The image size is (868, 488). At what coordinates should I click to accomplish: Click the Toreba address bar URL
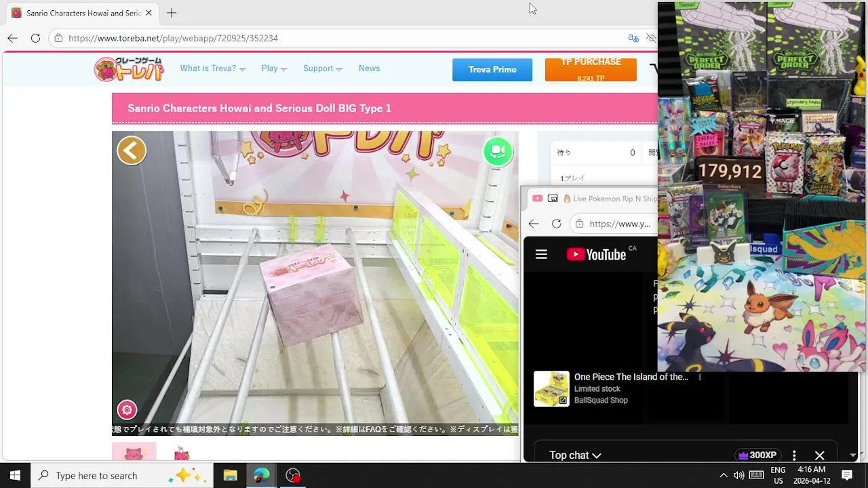point(173,38)
